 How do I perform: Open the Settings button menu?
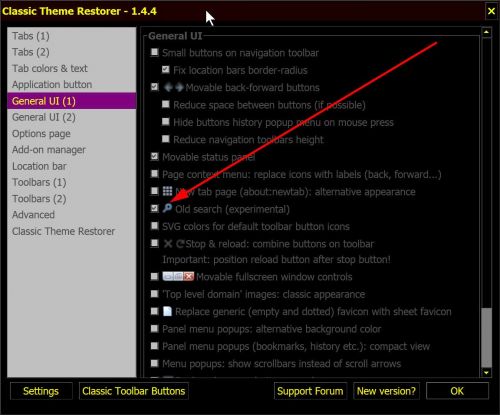click(x=41, y=391)
